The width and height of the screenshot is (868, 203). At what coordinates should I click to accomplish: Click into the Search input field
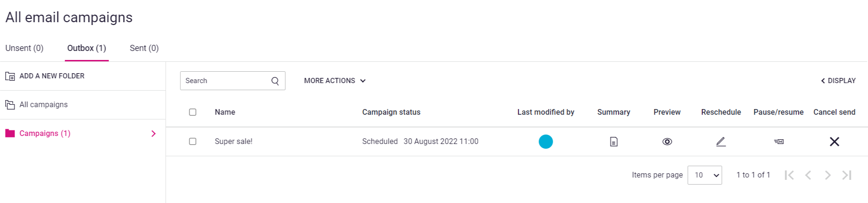click(x=225, y=81)
